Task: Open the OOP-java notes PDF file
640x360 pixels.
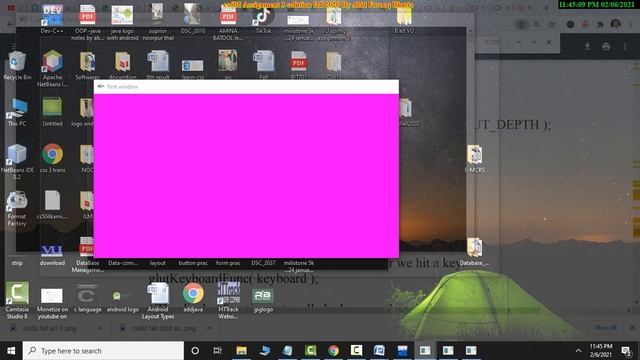Action: click(87, 22)
